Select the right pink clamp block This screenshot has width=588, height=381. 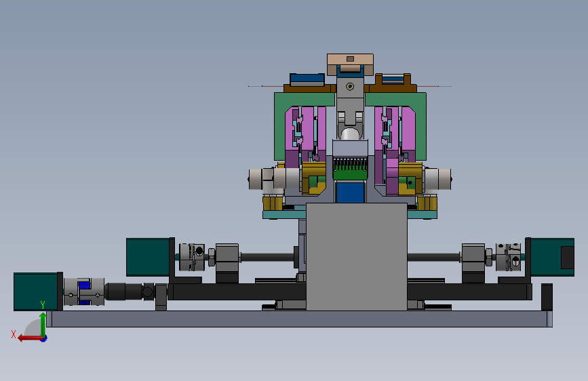[x=395, y=129]
